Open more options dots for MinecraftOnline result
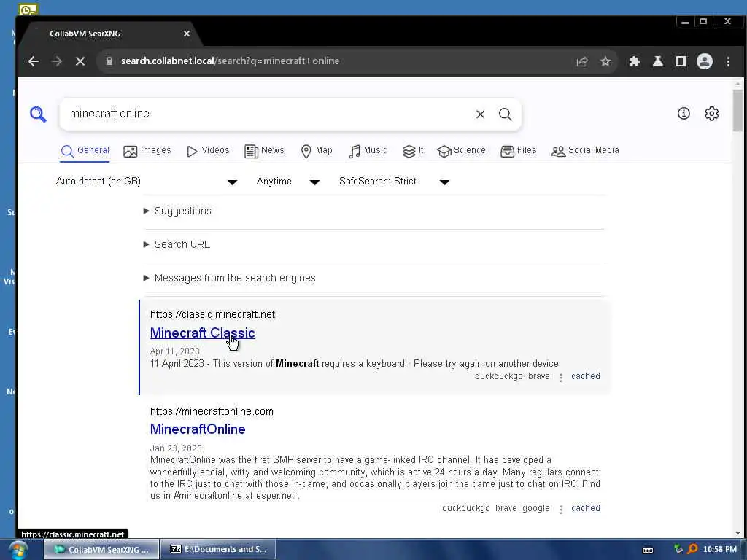The image size is (747, 560). coord(561,510)
